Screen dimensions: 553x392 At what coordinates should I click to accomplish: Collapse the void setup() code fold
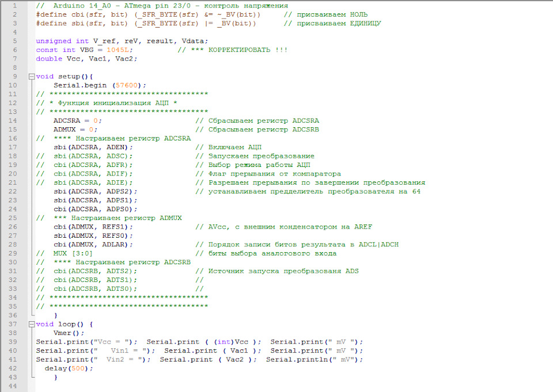tap(32, 77)
